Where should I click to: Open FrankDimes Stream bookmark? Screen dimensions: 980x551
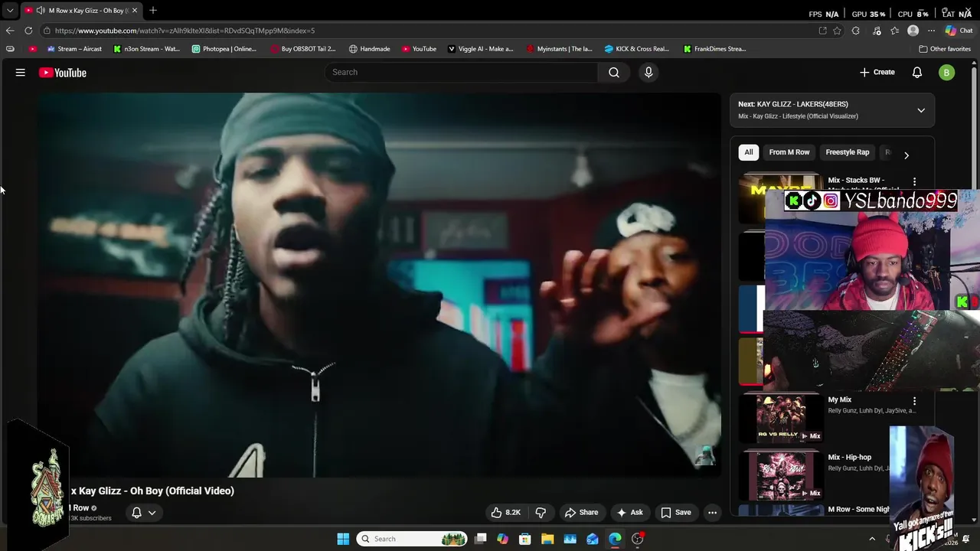pyautogui.click(x=715, y=49)
